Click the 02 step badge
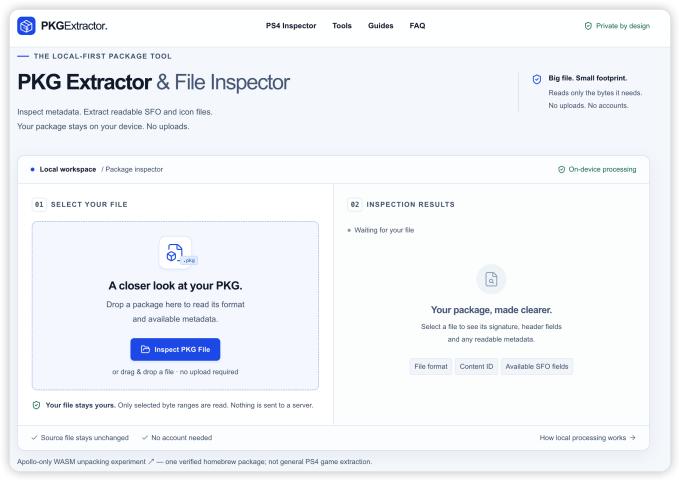Viewport: 679px width, 480px height. (355, 204)
